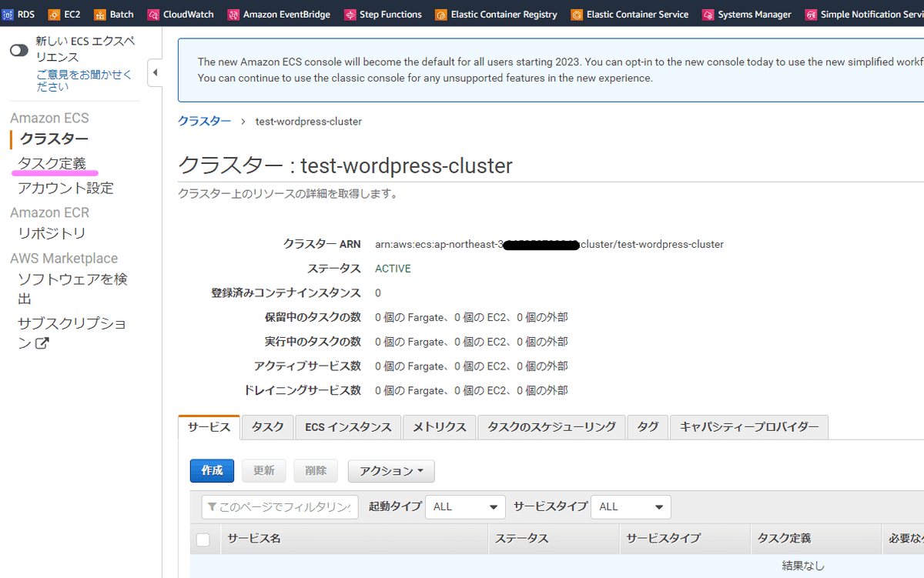Click the filter funnel icon in the search box
The height and width of the screenshot is (578, 924).
click(x=212, y=507)
